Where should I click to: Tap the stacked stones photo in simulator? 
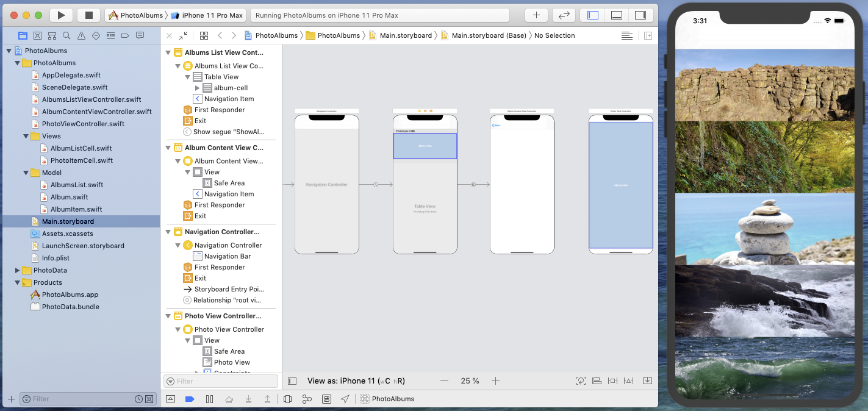[x=765, y=229]
